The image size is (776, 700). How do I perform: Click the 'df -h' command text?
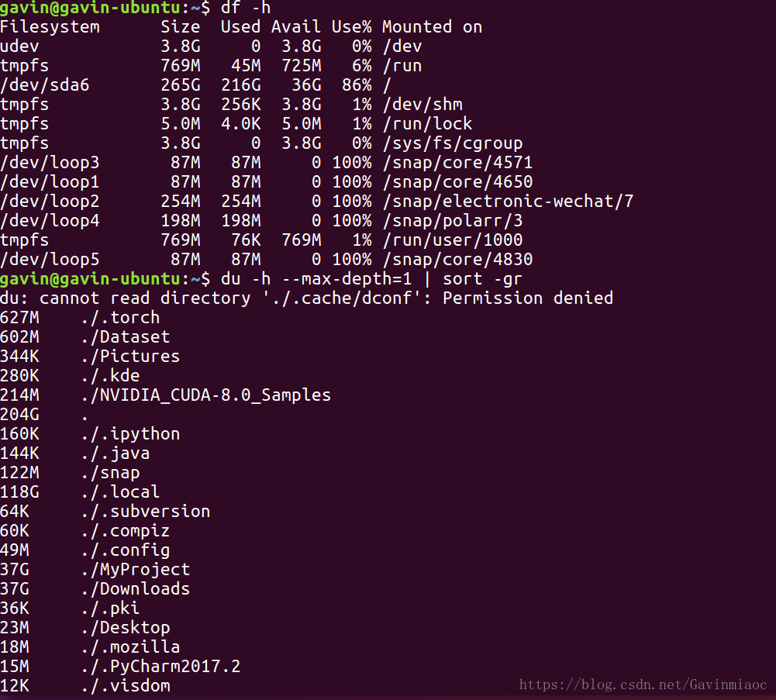[x=246, y=8]
